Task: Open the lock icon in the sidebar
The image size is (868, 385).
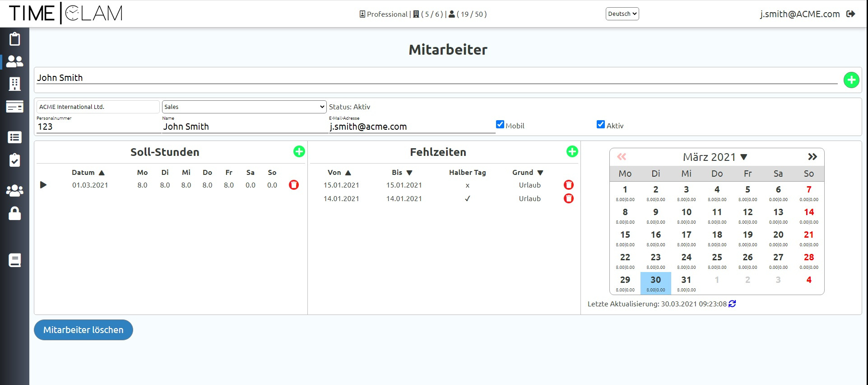Action: (14, 213)
